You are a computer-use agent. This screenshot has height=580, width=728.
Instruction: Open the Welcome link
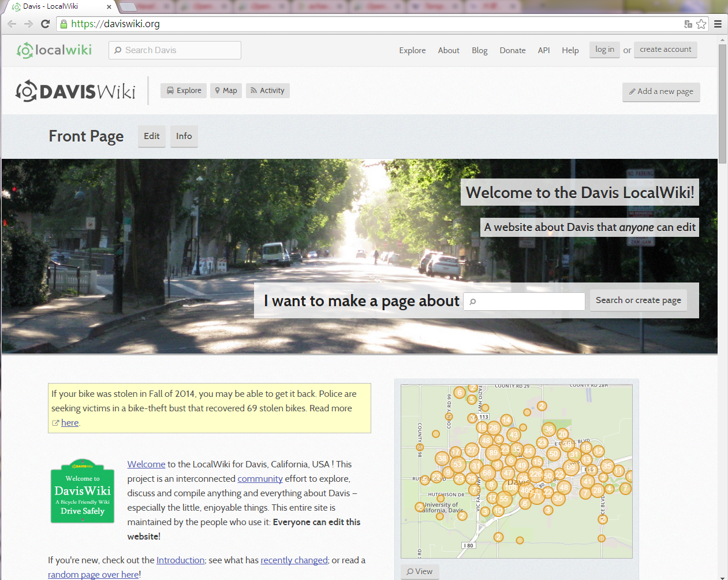pyautogui.click(x=146, y=464)
